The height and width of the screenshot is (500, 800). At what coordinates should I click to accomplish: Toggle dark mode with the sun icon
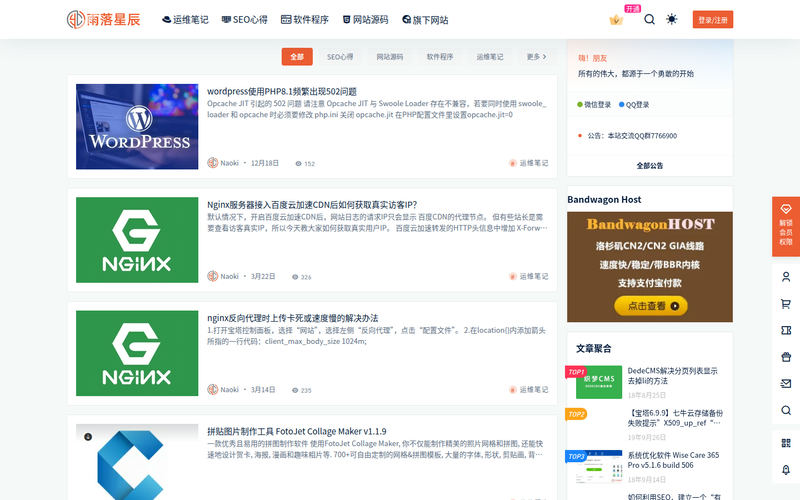point(671,19)
